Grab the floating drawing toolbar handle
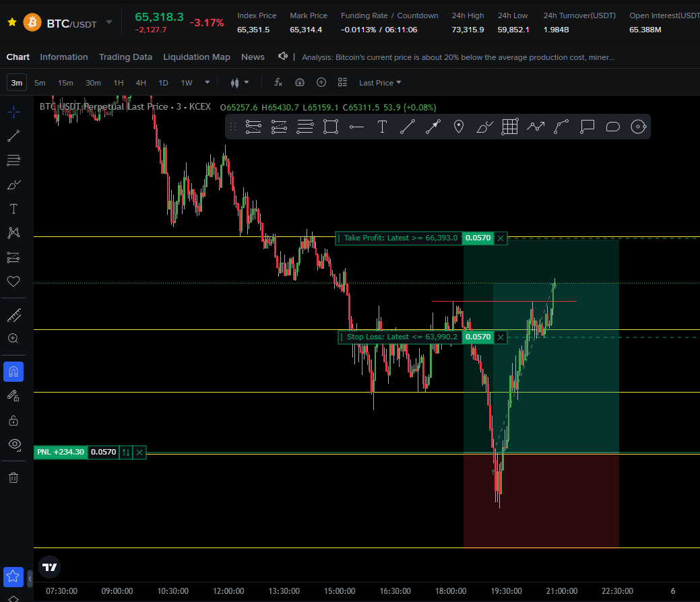700x602 pixels. point(232,127)
